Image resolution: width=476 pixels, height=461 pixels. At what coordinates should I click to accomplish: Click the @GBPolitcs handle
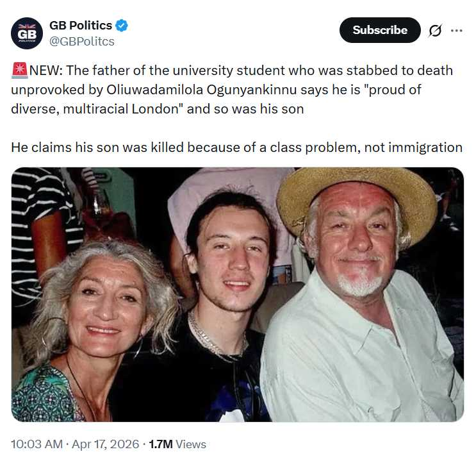coord(82,42)
